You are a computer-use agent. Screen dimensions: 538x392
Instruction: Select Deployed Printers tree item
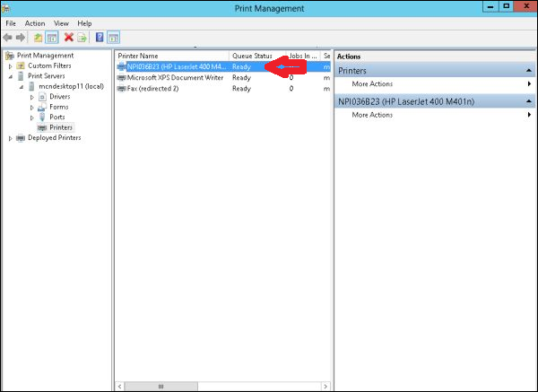(54, 137)
